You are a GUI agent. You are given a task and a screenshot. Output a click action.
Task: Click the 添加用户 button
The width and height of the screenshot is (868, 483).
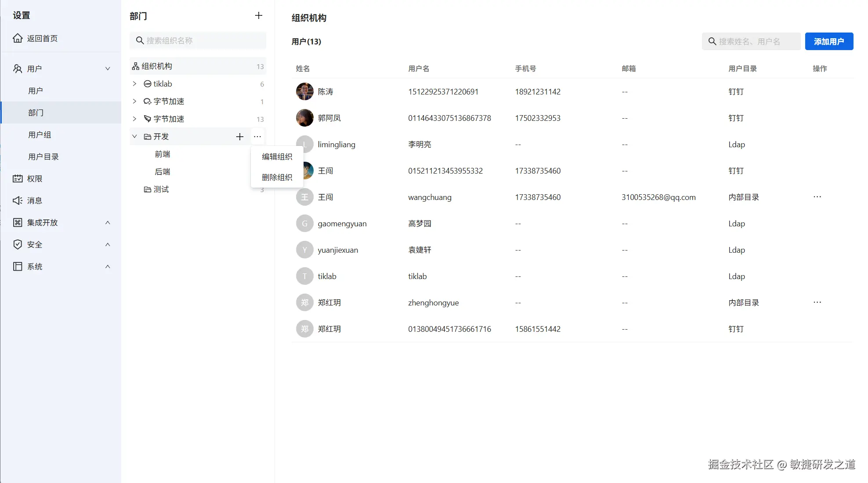click(829, 41)
